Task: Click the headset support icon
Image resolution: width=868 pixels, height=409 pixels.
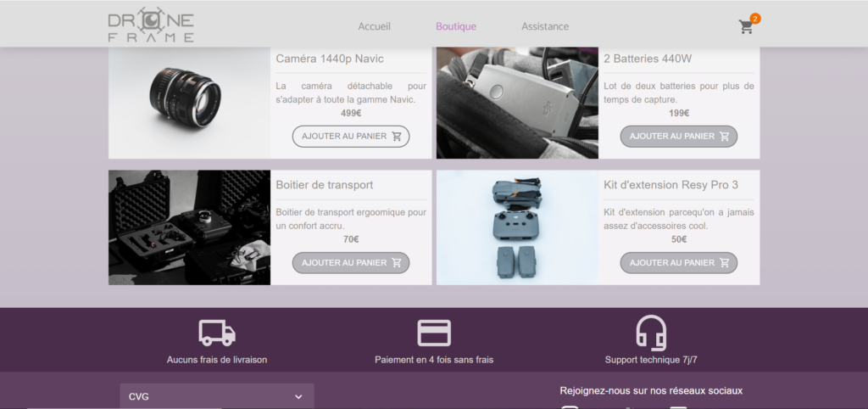Action: pos(651,332)
